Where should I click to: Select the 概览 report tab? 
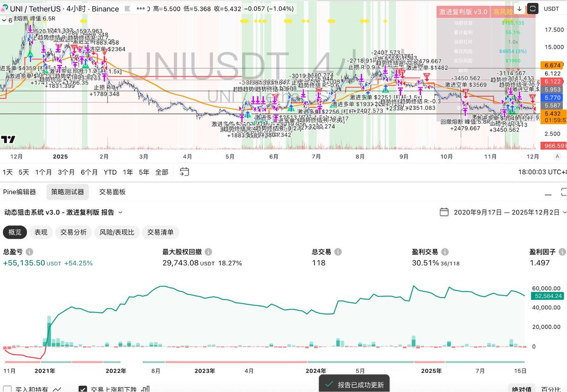tap(15, 232)
